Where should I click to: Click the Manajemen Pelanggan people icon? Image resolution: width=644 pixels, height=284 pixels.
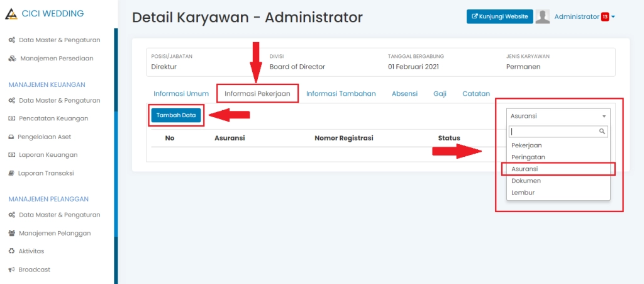11,233
